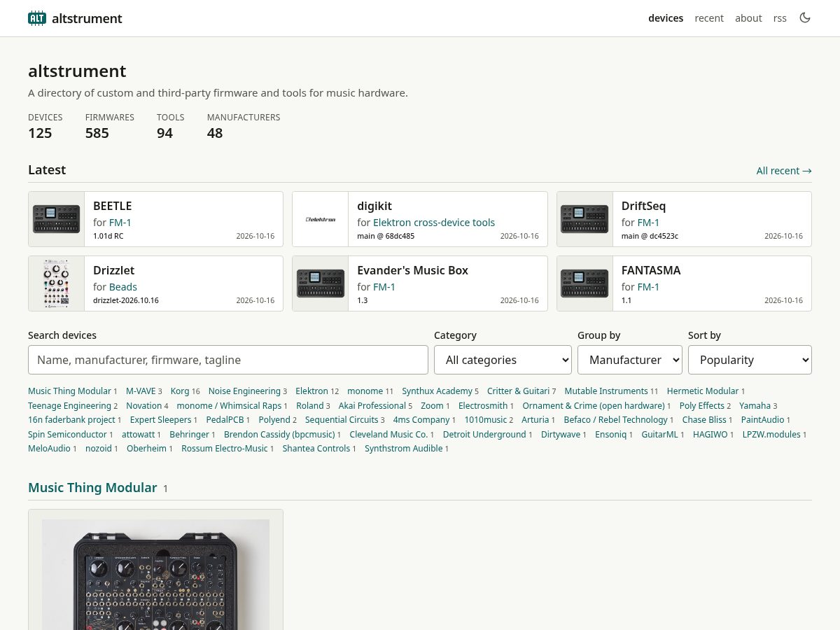
Task: Toggle dark mode with the moon icon
Action: (805, 17)
